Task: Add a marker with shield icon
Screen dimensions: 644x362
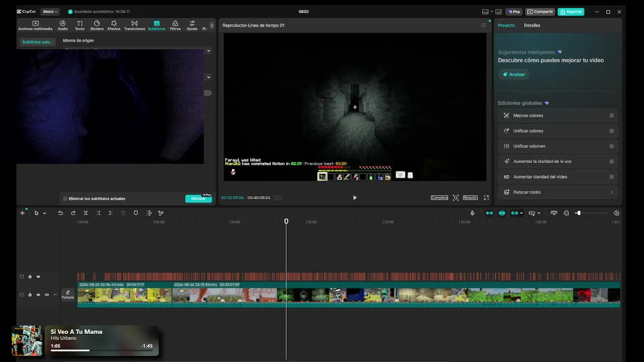Action: tap(136, 213)
